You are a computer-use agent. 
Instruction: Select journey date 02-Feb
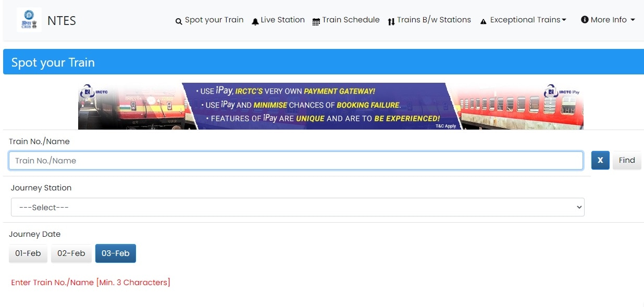point(71,253)
